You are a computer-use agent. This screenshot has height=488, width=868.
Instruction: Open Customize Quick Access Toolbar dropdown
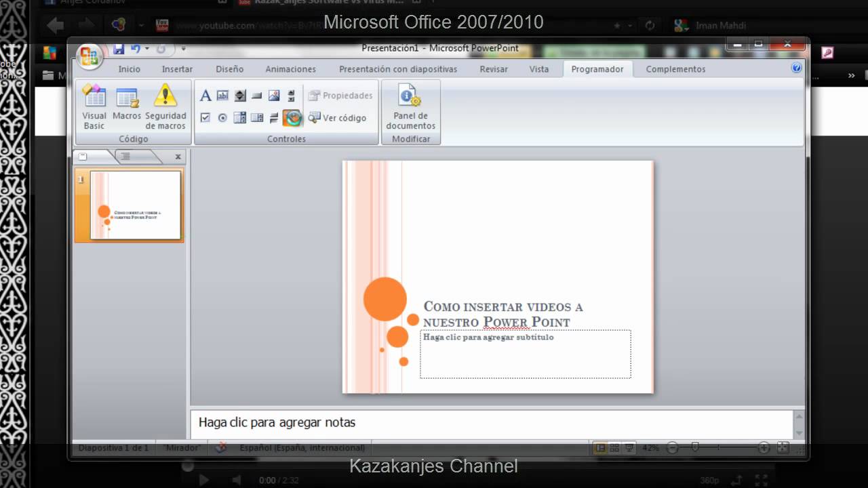click(183, 49)
